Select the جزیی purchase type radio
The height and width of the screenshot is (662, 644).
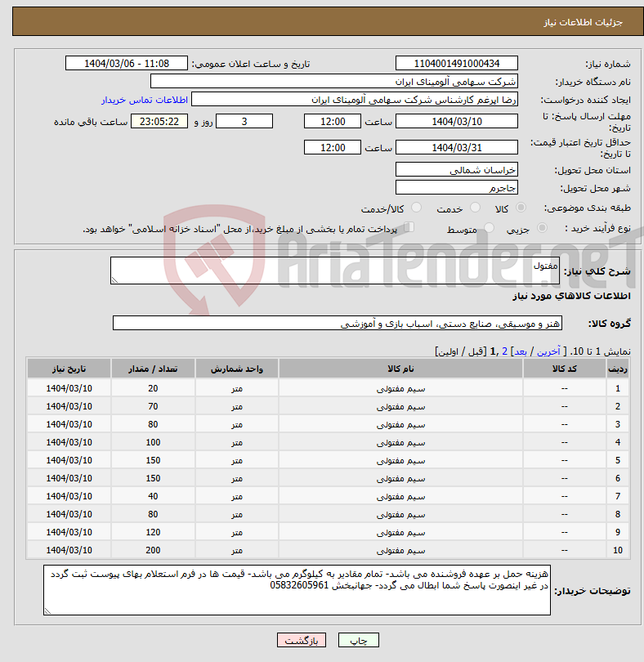click(x=542, y=228)
